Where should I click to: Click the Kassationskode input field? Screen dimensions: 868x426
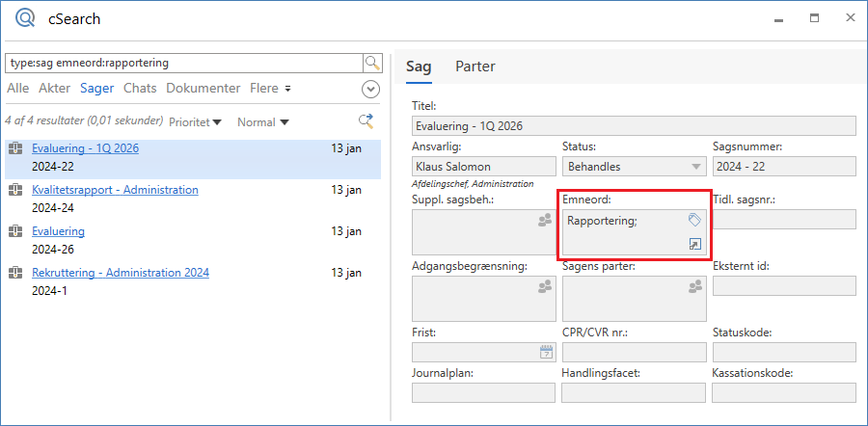(784, 393)
